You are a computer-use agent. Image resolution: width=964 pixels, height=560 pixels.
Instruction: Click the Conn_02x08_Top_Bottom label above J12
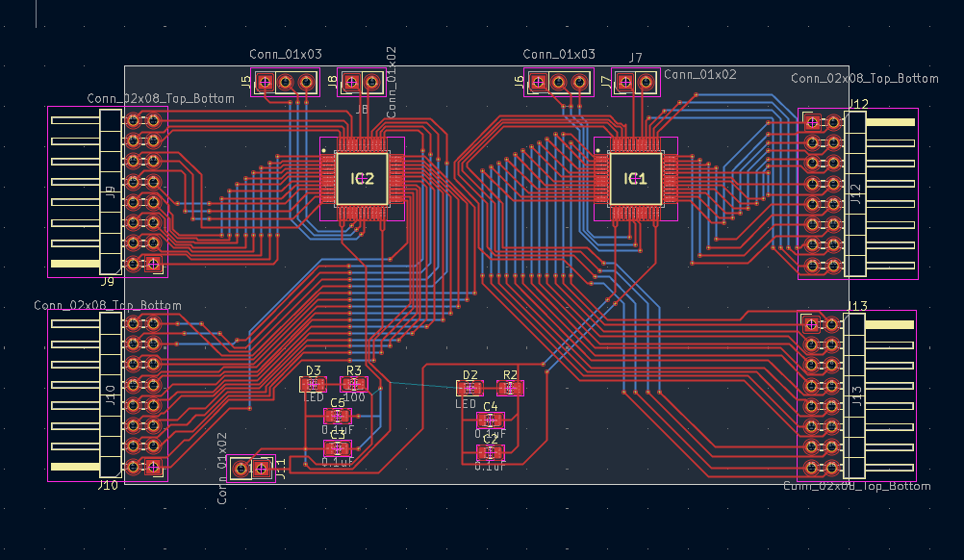864,79
